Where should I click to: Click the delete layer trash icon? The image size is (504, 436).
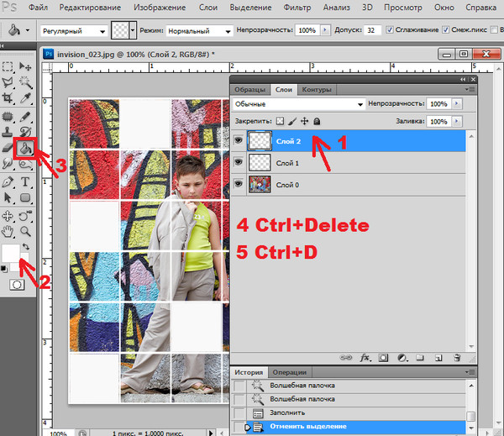tap(457, 358)
